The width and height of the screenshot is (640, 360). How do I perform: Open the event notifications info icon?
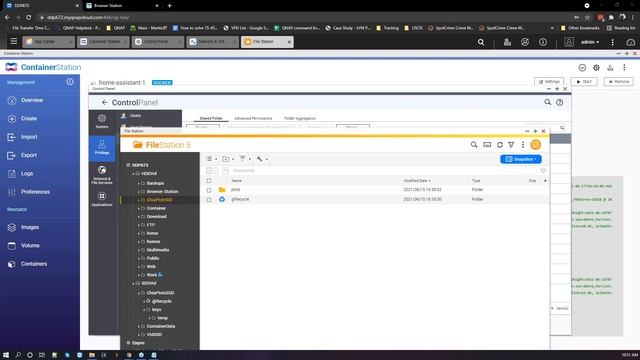543,42
